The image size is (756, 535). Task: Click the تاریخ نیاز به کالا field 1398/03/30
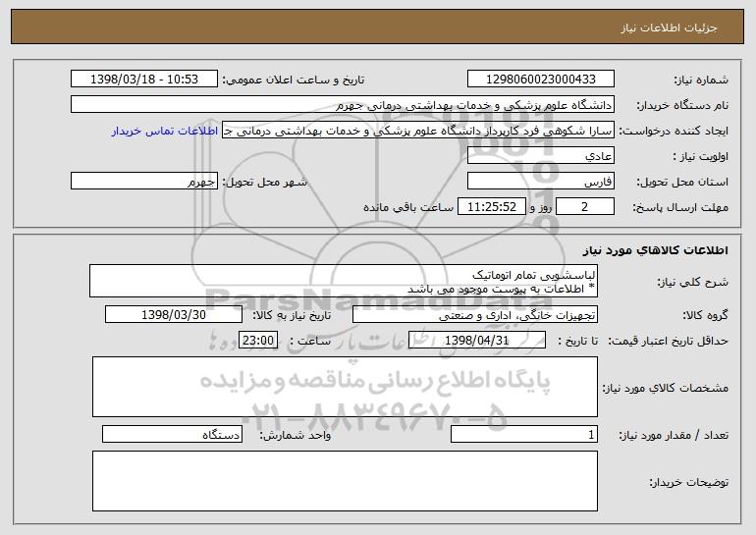tap(174, 315)
